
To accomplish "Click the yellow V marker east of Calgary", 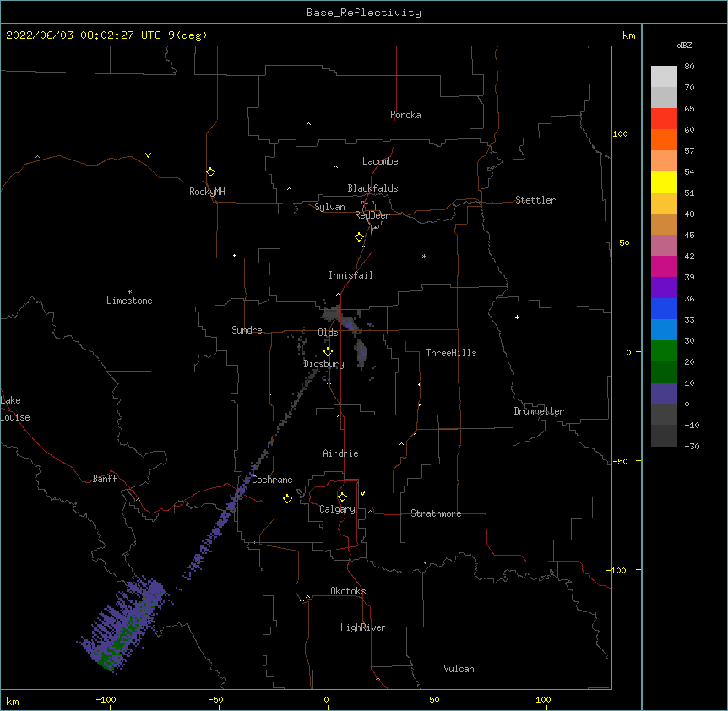I will tap(362, 493).
